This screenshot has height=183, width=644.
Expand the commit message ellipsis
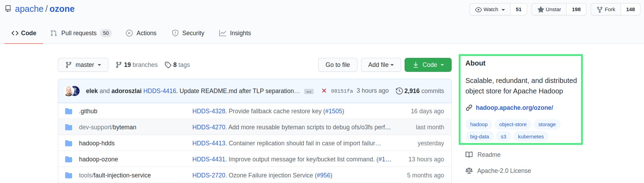pos(309,91)
